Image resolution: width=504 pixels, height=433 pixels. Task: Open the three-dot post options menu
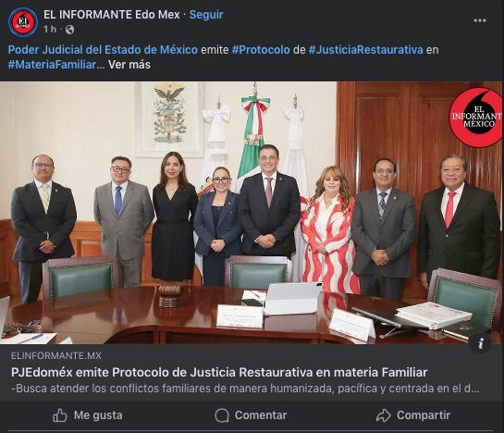[x=480, y=20]
